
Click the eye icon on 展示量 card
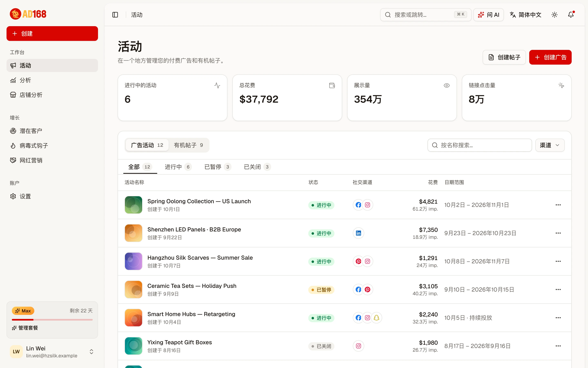coord(447,85)
